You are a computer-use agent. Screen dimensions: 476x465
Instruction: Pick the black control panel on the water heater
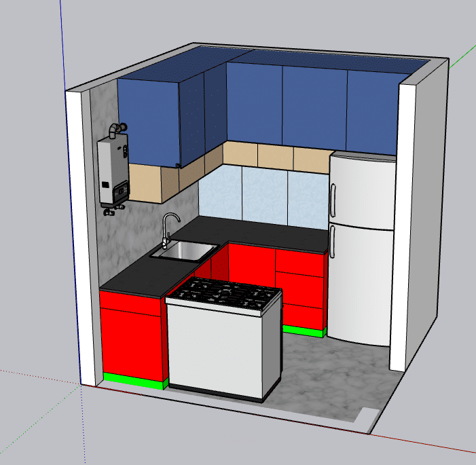coord(121,192)
